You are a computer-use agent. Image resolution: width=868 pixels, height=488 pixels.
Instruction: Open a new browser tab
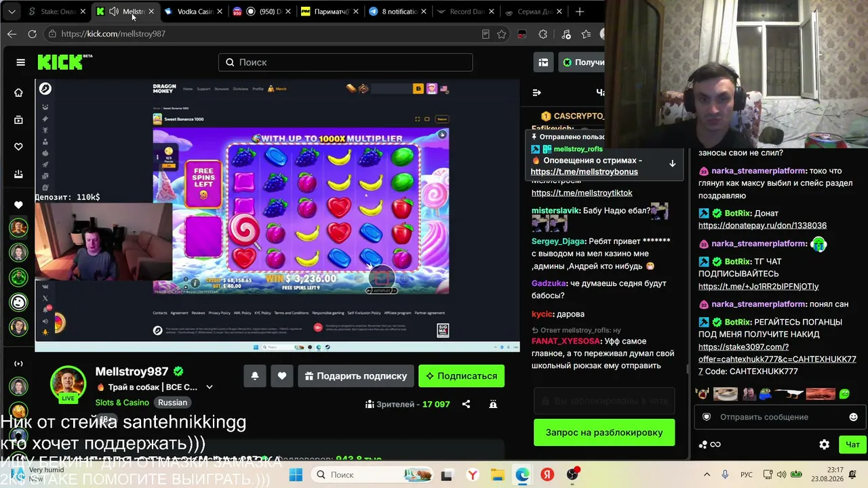(580, 12)
